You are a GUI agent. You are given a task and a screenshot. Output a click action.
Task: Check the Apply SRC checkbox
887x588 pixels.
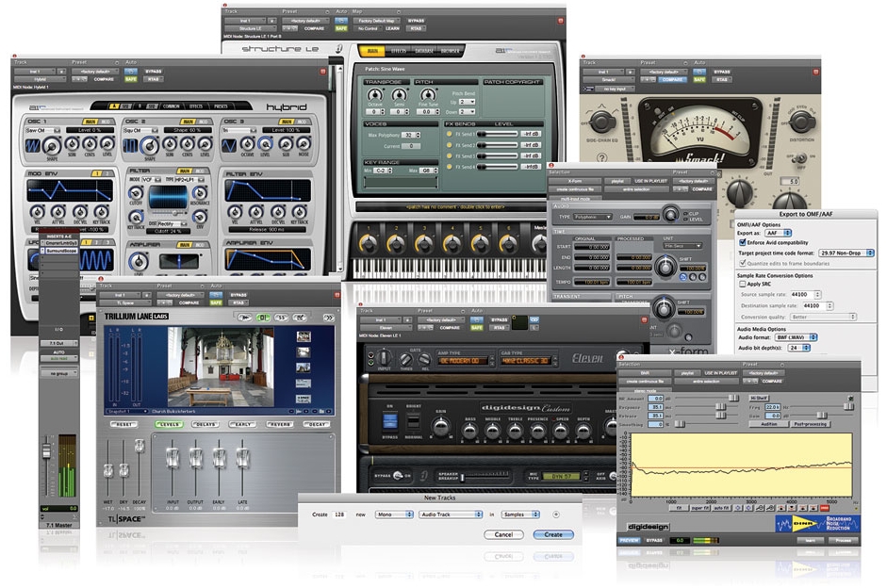click(x=743, y=284)
